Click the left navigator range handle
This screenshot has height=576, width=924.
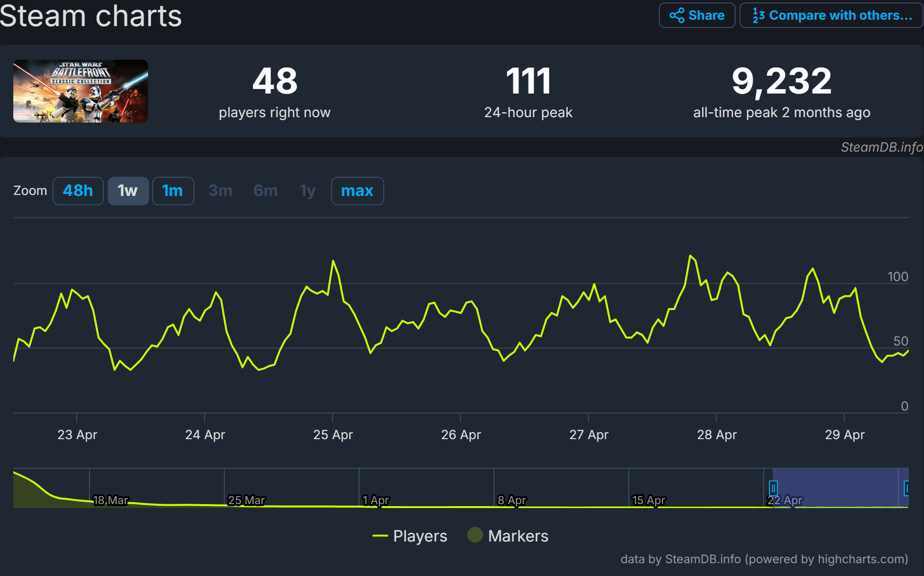click(773, 488)
